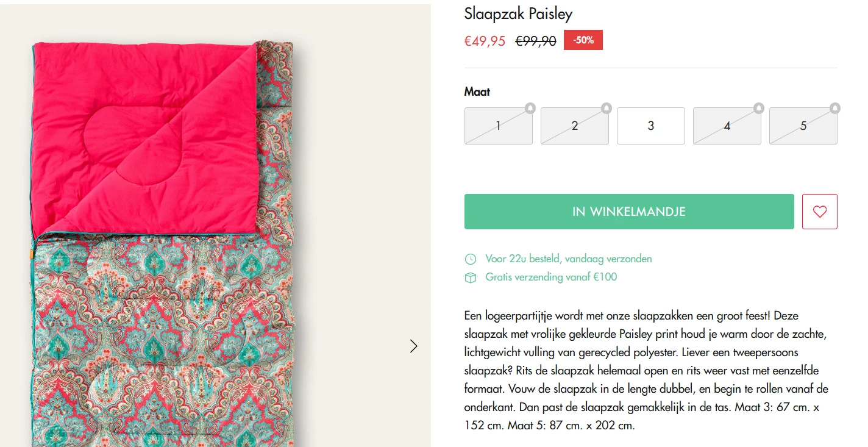This screenshot has width=868, height=447.
Task: Click the Maat section label
Action: click(475, 91)
